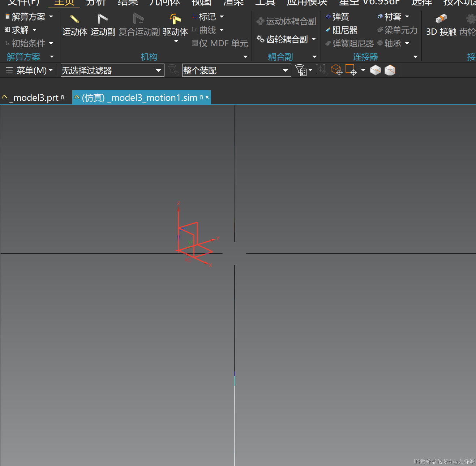Click the 梁单元力 beam force tool

pos(397,30)
